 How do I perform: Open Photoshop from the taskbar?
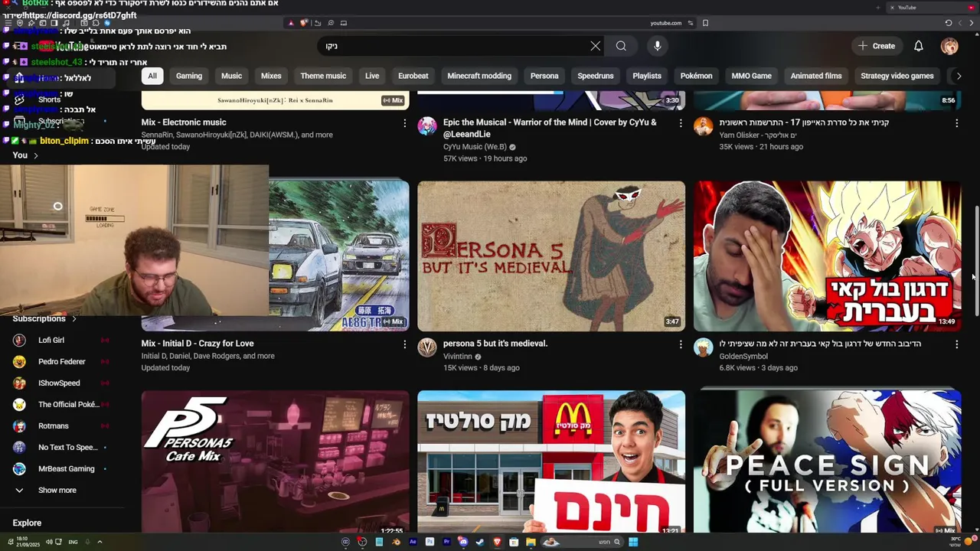tap(430, 542)
